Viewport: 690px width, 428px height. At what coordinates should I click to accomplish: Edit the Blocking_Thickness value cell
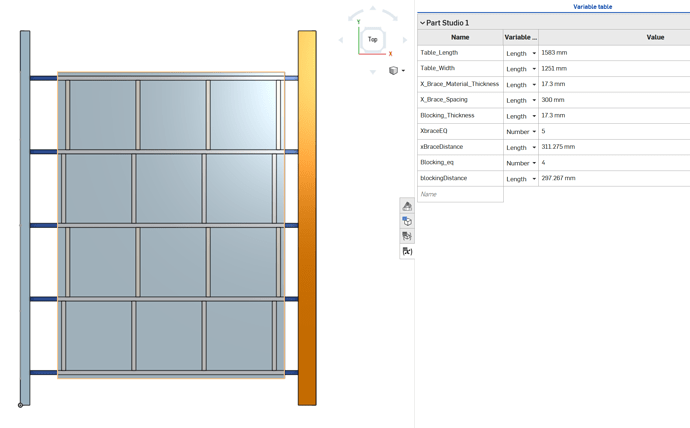[x=614, y=116]
